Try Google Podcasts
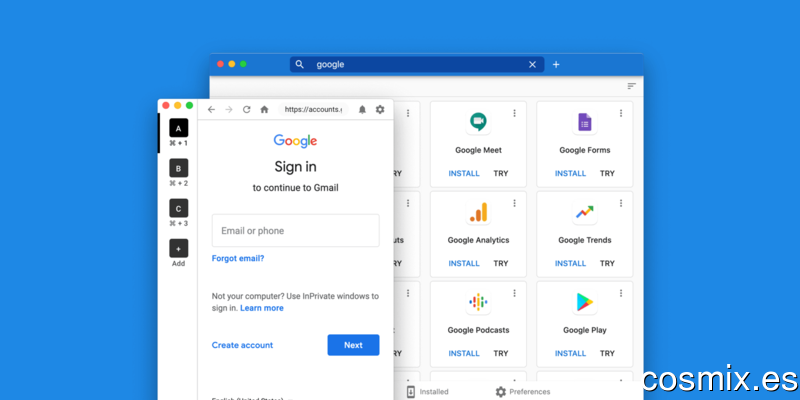800x400 pixels. (x=501, y=353)
